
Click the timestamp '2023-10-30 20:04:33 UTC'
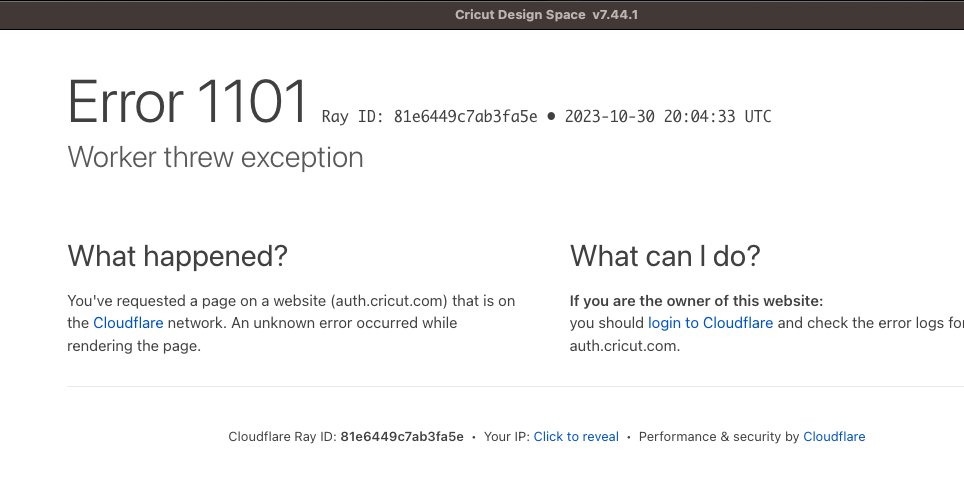pyautogui.click(x=668, y=117)
